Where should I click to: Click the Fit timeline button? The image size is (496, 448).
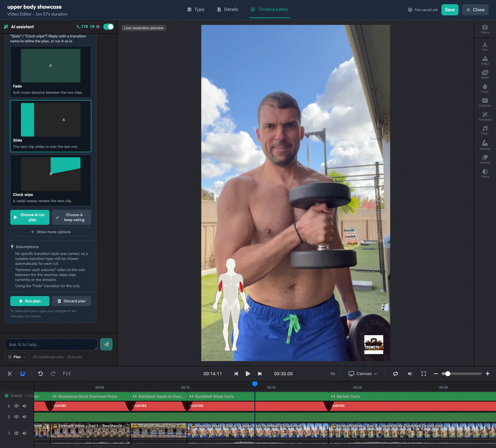point(66,374)
